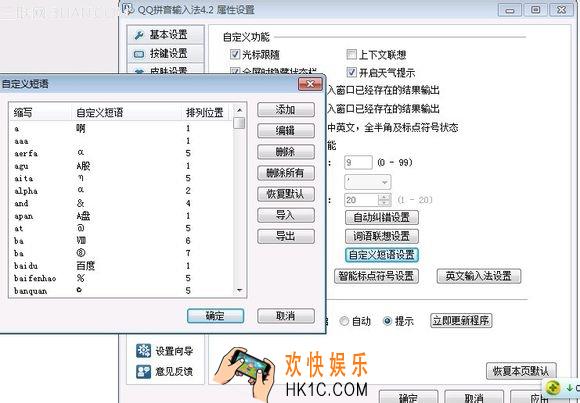Click 确定 at bottom of settings window
The width and height of the screenshot is (580, 403).
[408, 397]
